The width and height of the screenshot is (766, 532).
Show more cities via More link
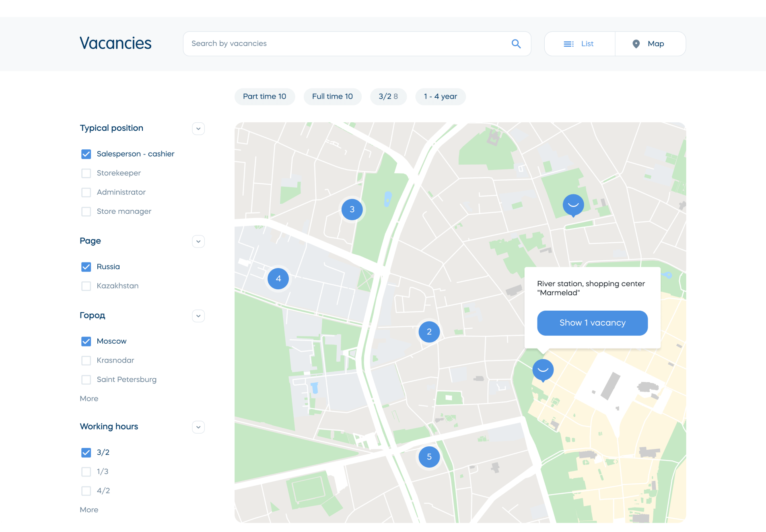(x=89, y=398)
